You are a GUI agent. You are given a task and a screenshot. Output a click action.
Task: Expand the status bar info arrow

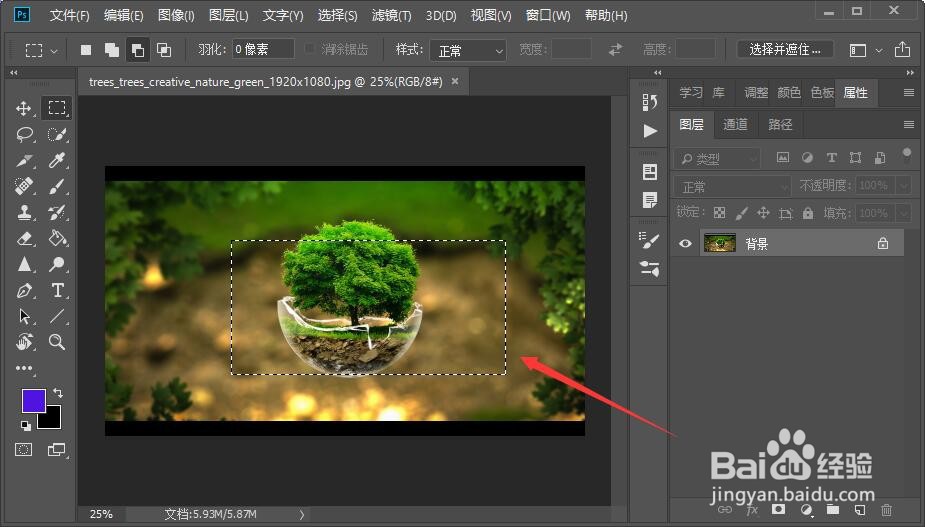click(x=302, y=514)
